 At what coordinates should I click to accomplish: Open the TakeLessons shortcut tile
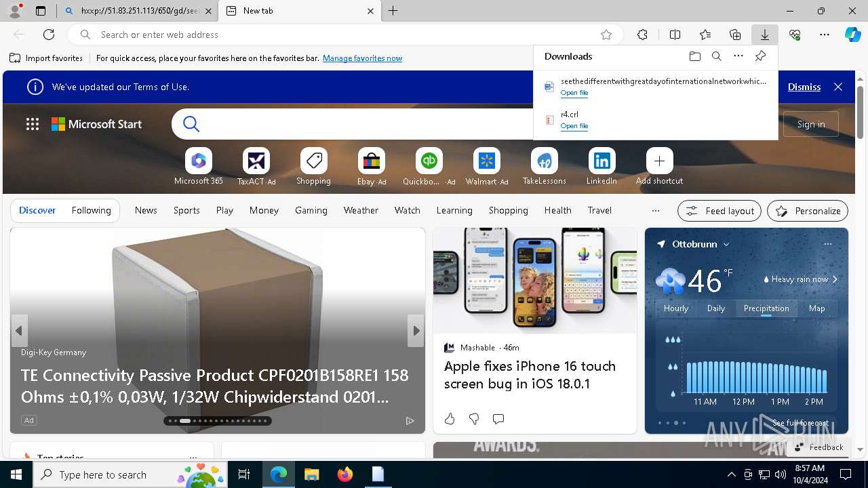pyautogui.click(x=544, y=167)
